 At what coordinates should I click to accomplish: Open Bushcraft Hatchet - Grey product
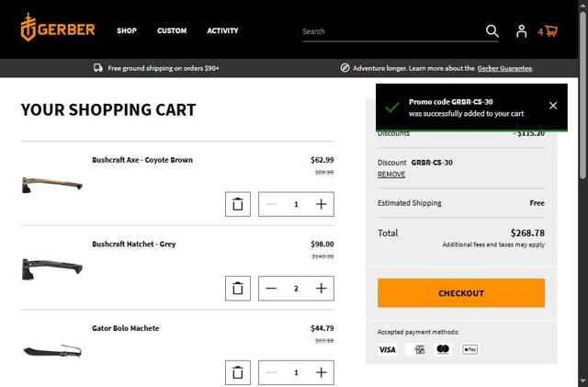tap(134, 244)
